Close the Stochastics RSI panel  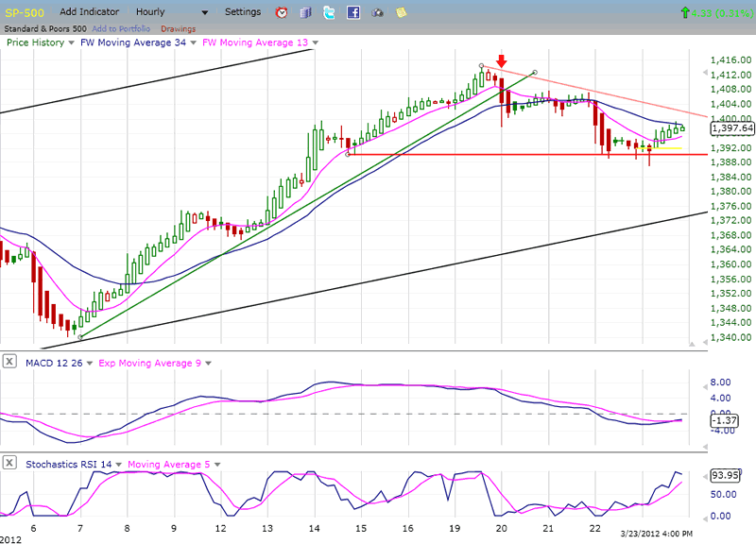tap(9, 463)
